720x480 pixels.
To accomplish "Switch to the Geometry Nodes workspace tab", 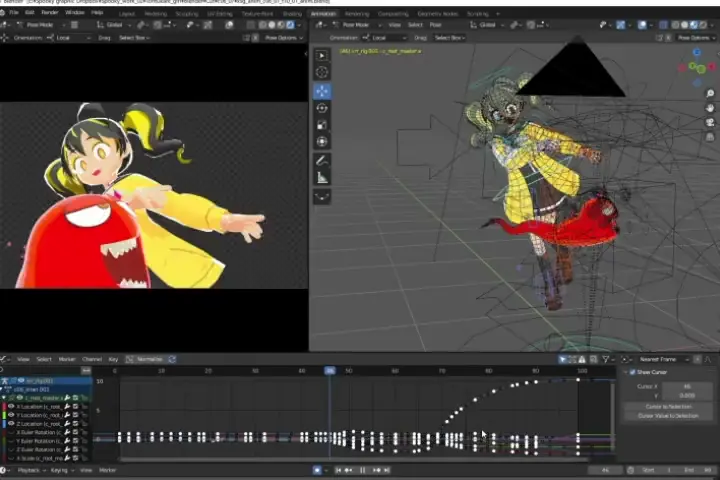I will point(438,14).
